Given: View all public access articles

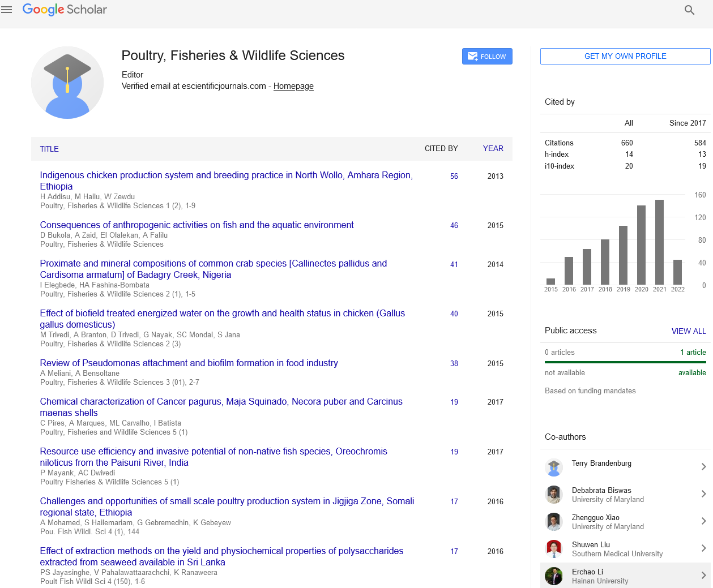Looking at the screenshot, I should pyautogui.click(x=689, y=331).
